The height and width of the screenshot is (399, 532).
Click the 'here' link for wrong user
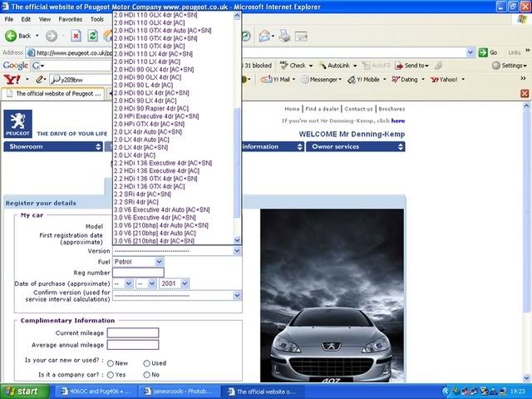click(398, 121)
